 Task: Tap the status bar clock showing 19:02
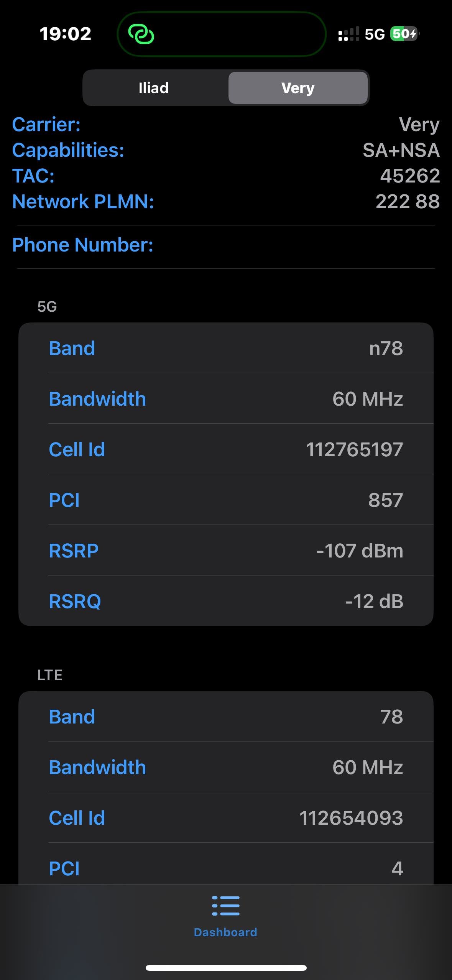pos(66,34)
